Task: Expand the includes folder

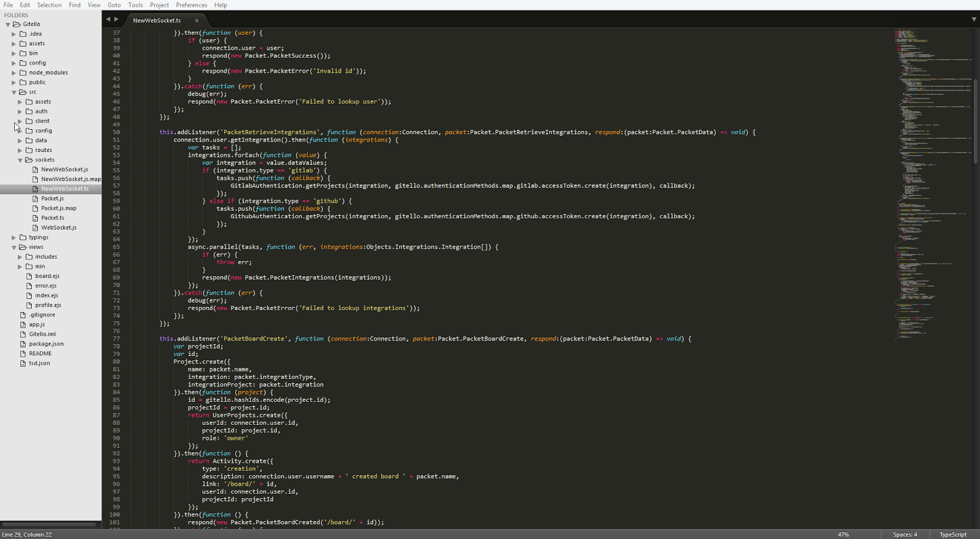Action: [20, 257]
